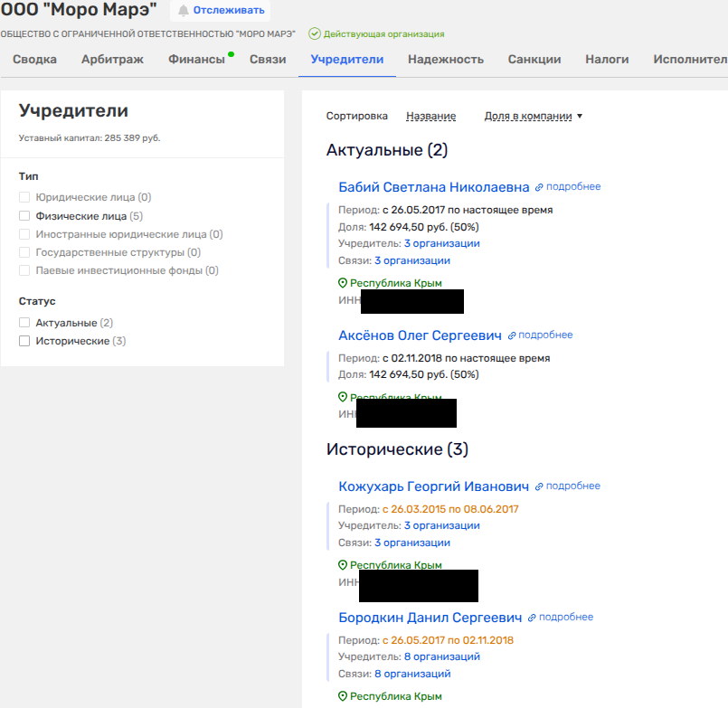The width and height of the screenshot is (728, 708).
Task: Open Доля в компании sort dropdown
Action: tap(534, 116)
